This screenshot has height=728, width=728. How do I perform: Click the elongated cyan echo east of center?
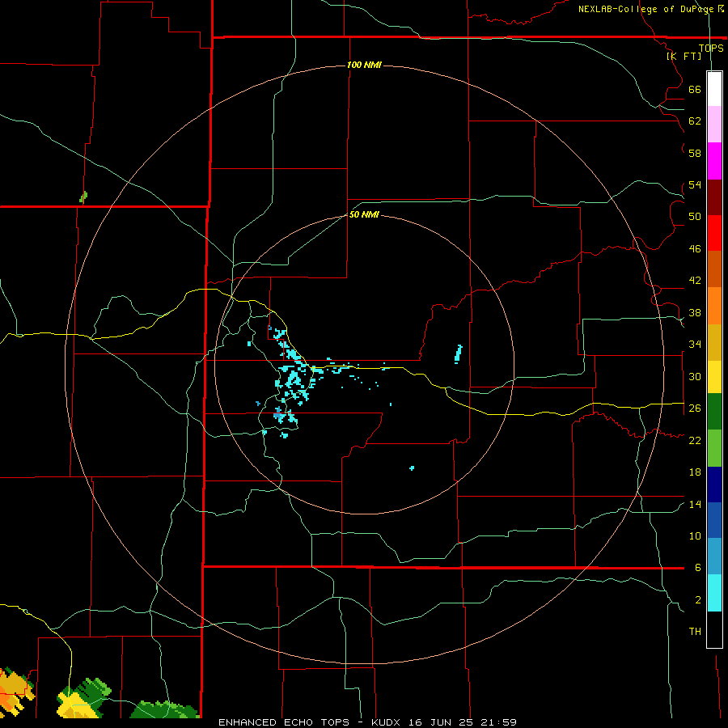click(x=459, y=353)
